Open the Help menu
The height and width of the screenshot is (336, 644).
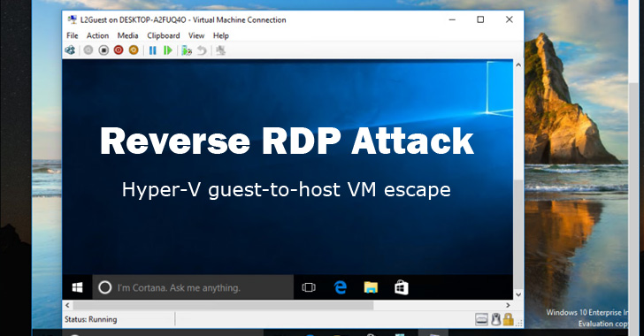pos(221,35)
